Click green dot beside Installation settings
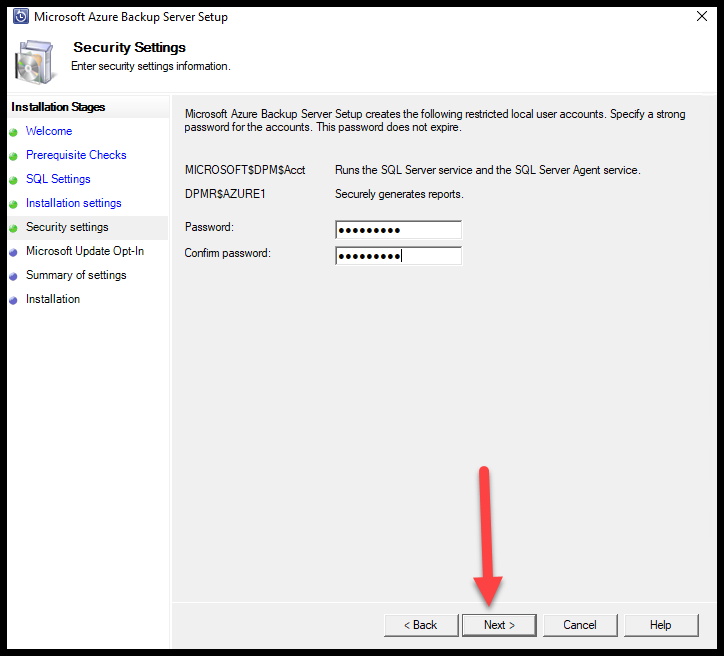Viewport: 724px width, 656px height. click(x=13, y=205)
